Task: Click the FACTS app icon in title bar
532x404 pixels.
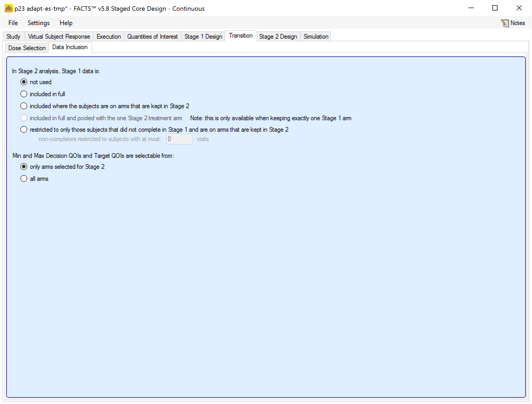Action: click(x=8, y=8)
